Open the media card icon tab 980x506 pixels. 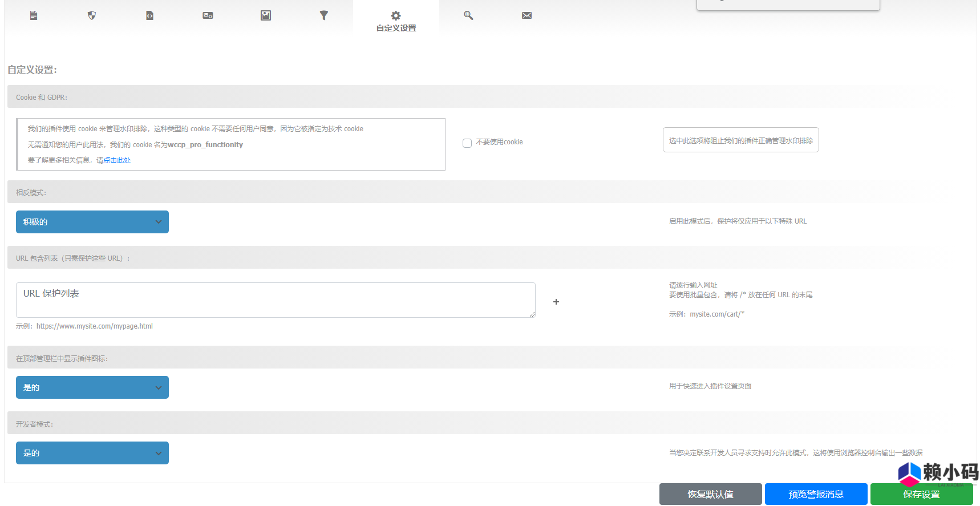pos(208,15)
